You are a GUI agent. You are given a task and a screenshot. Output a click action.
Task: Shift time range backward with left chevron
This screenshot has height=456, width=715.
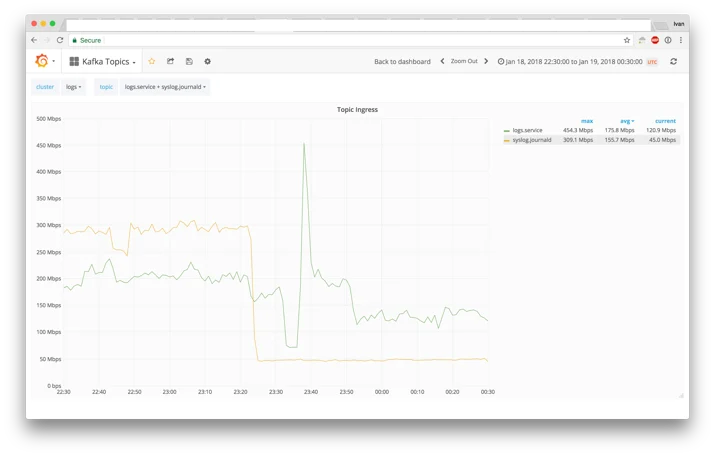pos(442,61)
